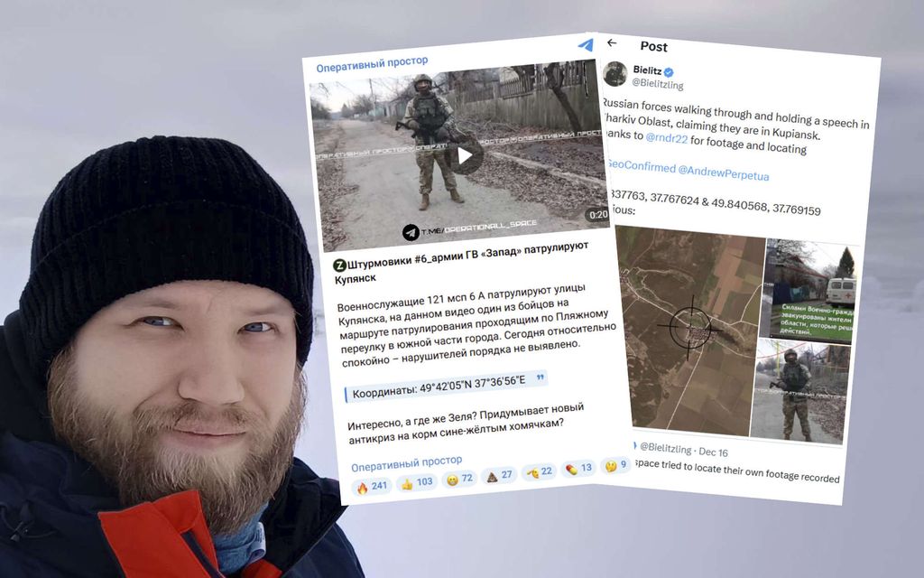Open the soldier photo thumbnail in tweet

tap(799, 390)
